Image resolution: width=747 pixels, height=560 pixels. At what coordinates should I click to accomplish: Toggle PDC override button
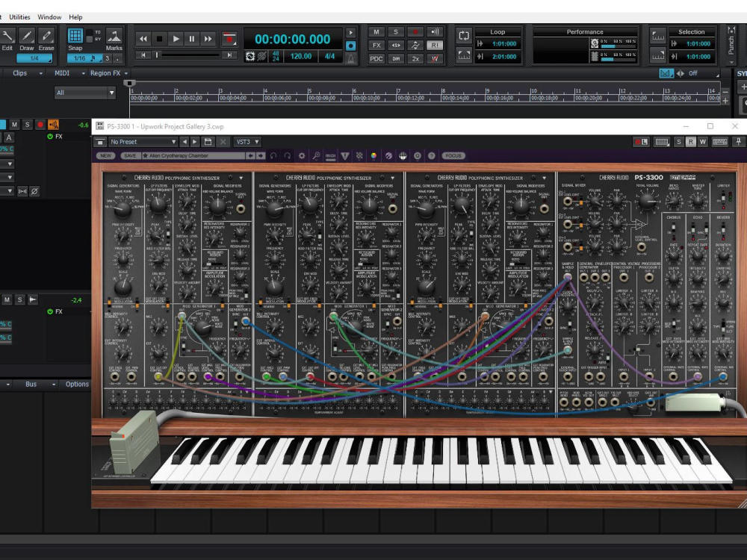[376, 58]
